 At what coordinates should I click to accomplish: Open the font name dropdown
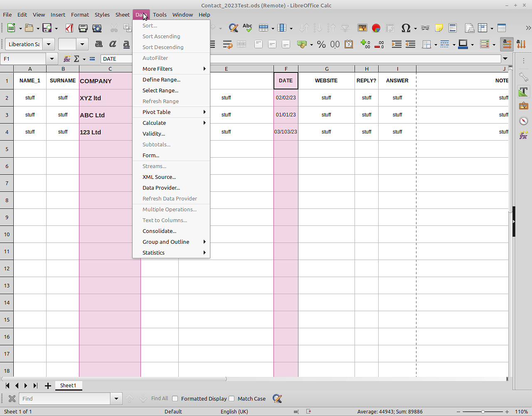[49, 44]
